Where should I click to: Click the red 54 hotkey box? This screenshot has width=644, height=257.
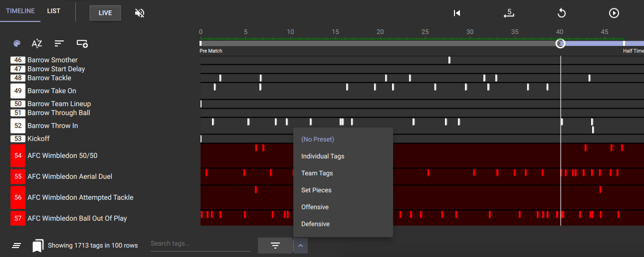pyautogui.click(x=18, y=155)
